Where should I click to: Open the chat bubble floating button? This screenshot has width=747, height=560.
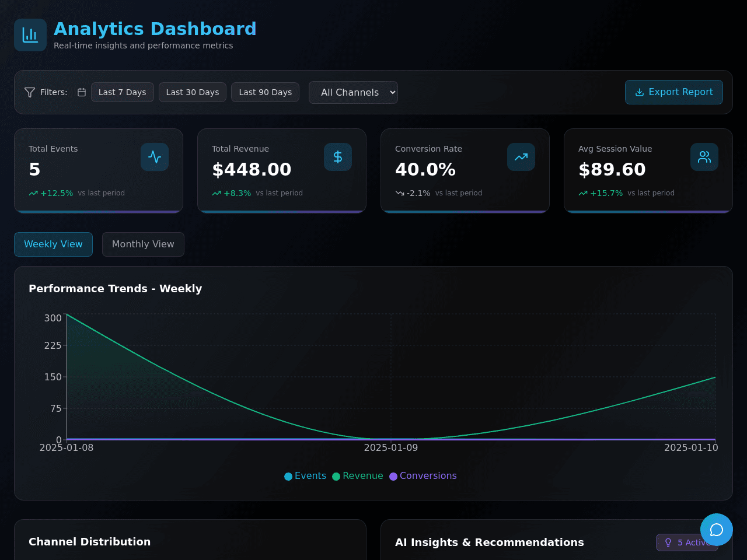click(x=717, y=530)
